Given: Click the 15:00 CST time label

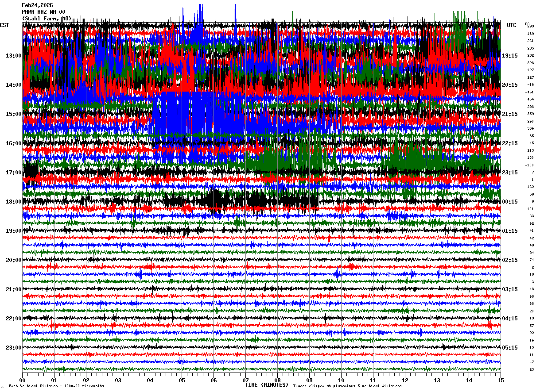Looking at the screenshot, I should (x=13, y=114).
